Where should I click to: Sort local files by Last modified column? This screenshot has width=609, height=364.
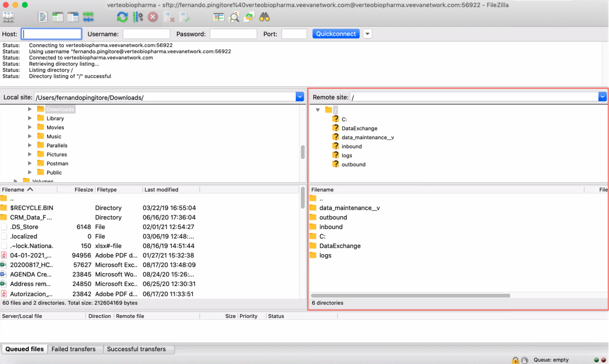point(171,190)
